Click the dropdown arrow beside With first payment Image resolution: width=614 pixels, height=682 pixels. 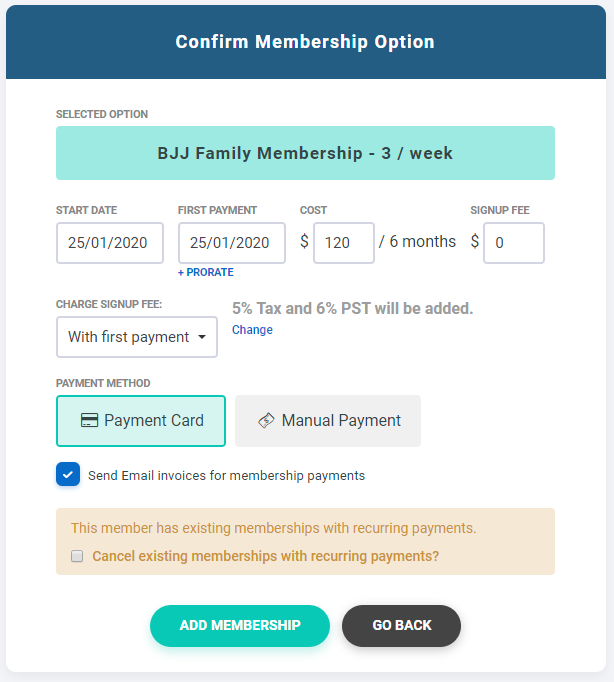pyautogui.click(x=203, y=337)
